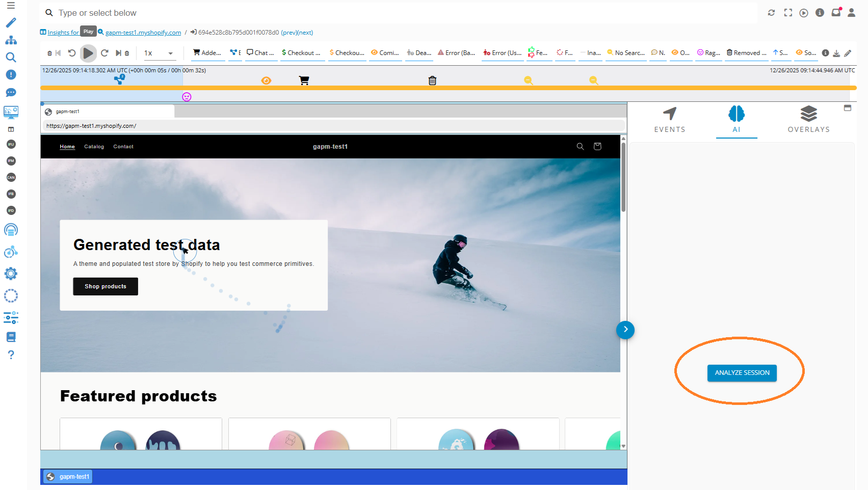Switch to the Events tab
The width and height of the screenshot is (868, 490).
[x=669, y=120]
